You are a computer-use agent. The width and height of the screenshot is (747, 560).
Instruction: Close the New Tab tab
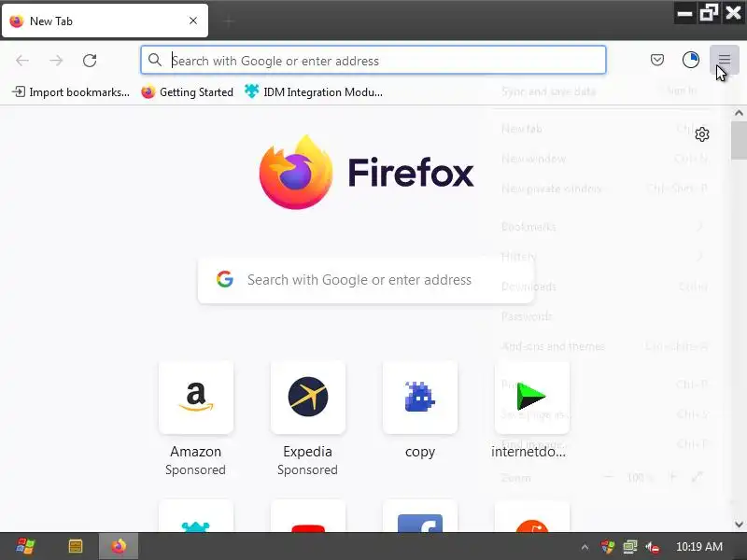(193, 21)
